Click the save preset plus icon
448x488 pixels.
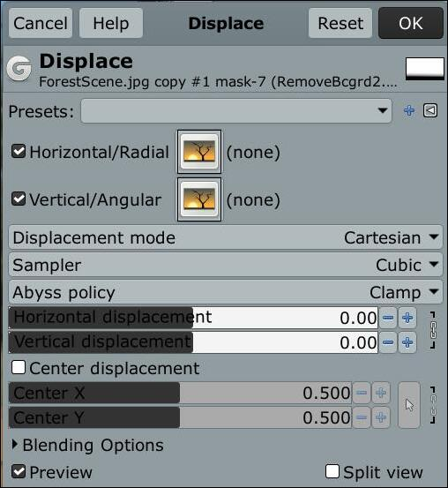tap(409, 110)
